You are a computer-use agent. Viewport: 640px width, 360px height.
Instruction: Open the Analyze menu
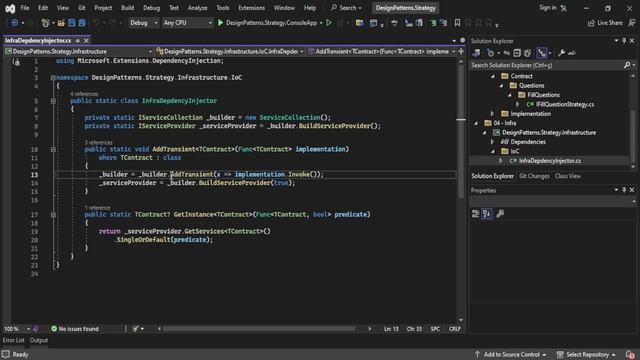(x=197, y=8)
